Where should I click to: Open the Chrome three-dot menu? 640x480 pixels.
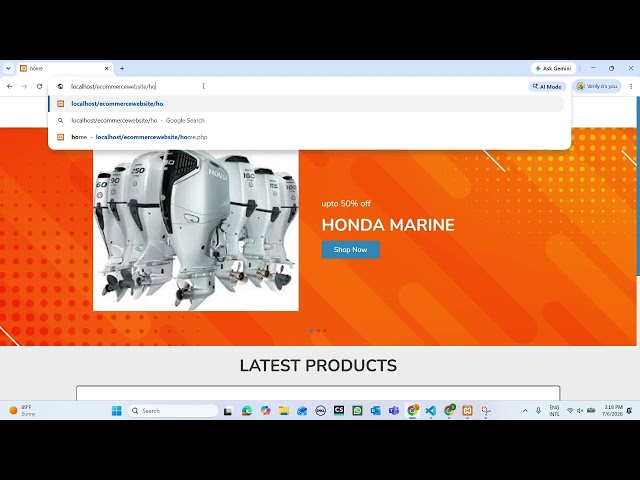coord(631,87)
